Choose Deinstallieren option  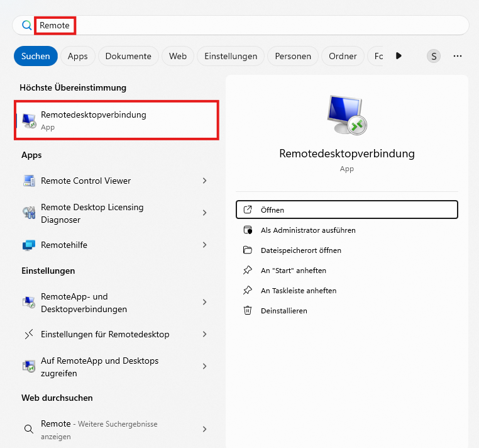point(347,311)
